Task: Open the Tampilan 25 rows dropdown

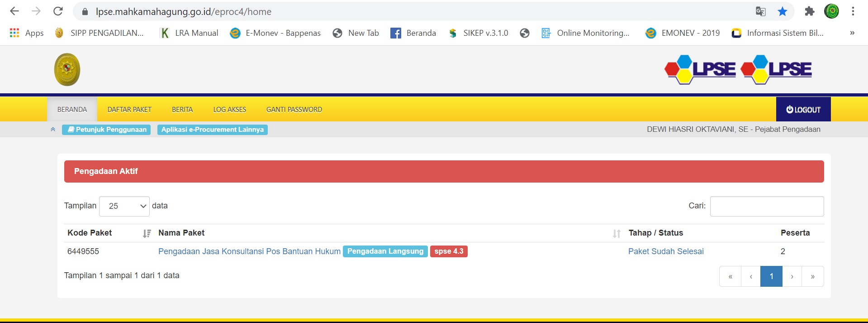Action: click(x=124, y=206)
